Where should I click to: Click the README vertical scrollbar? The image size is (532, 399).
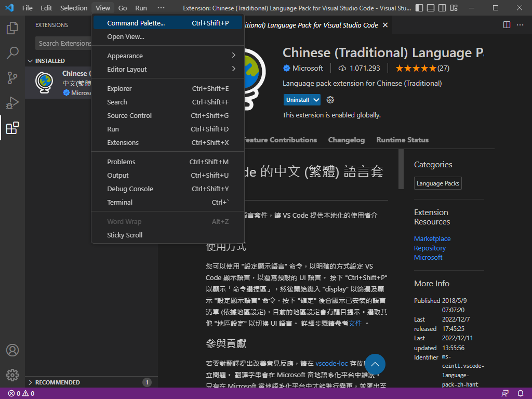401,169
